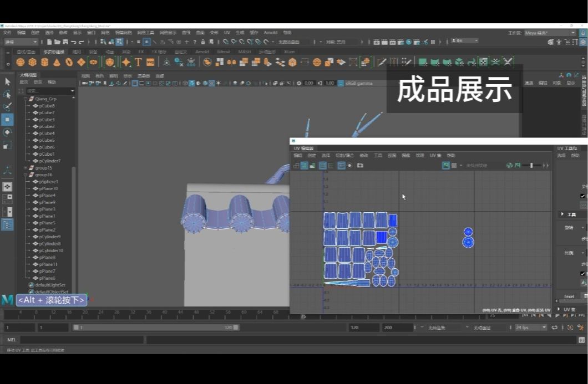Create a polygon sphere from the shelf

[20, 62]
